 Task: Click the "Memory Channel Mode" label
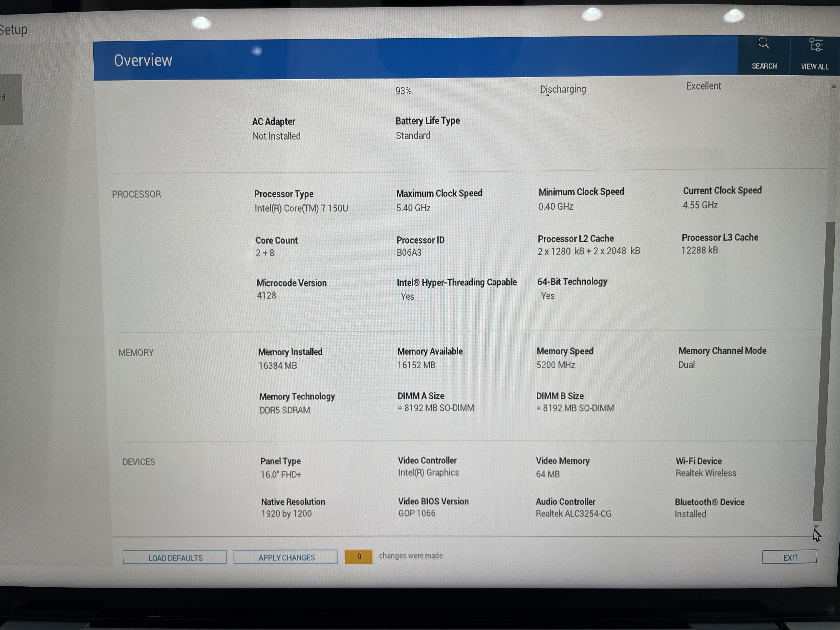(x=722, y=350)
